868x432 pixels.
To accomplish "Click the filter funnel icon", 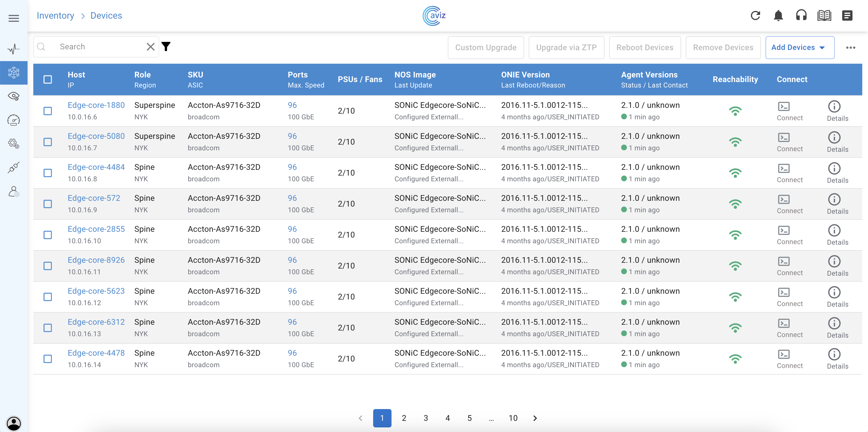I will coord(166,46).
